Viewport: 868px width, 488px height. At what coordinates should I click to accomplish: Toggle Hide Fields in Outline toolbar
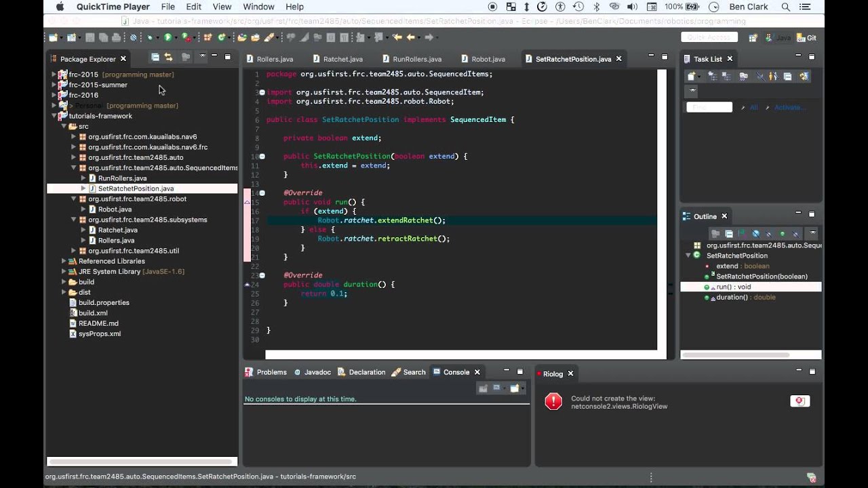pyautogui.click(x=755, y=234)
